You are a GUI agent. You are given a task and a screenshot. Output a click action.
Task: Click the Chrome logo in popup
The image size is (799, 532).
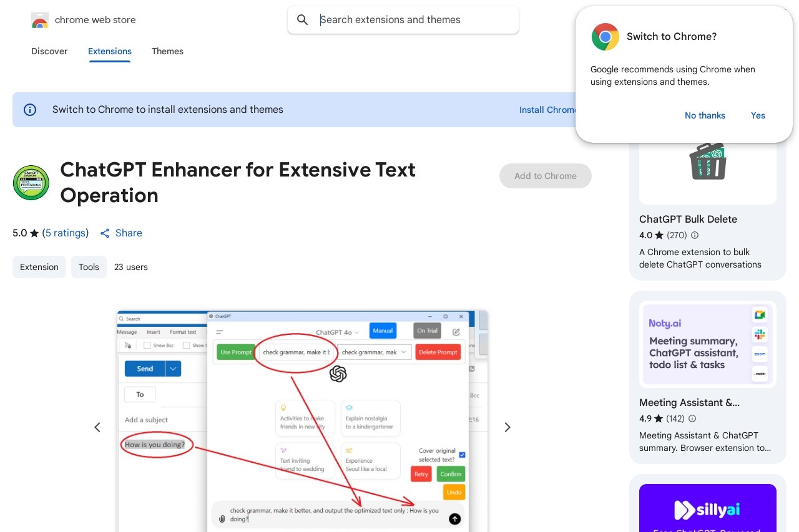(605, 37)
